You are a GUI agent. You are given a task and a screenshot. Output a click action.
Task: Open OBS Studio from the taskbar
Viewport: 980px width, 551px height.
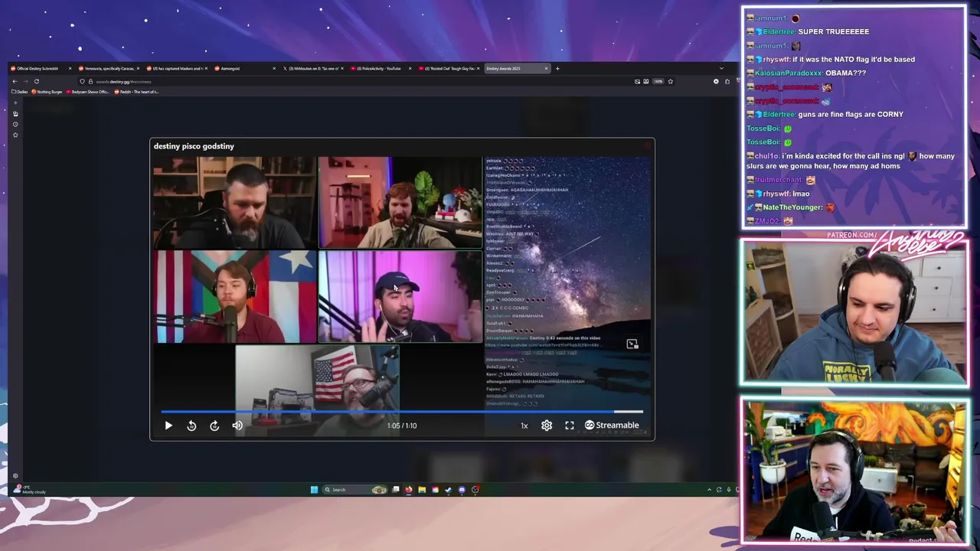[x=475, y=490]
